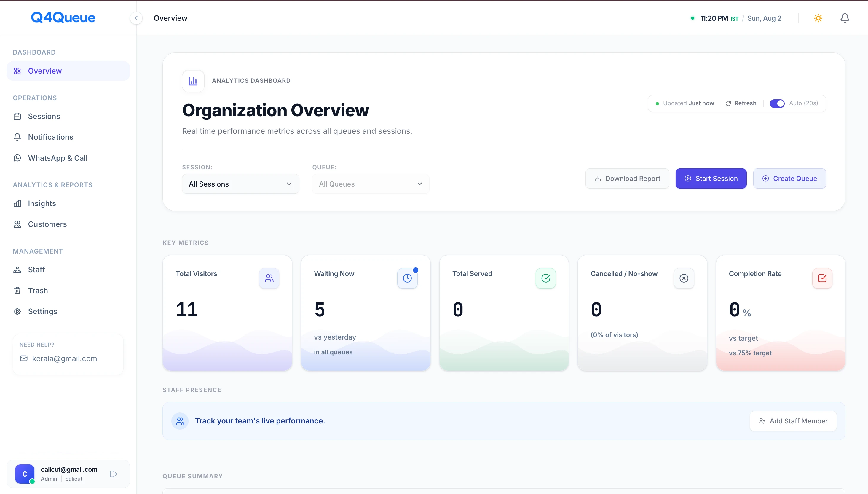The image size is (868, 494).
Task: Click calicut@gmail.com account name
Action: (x=69, y=470)
